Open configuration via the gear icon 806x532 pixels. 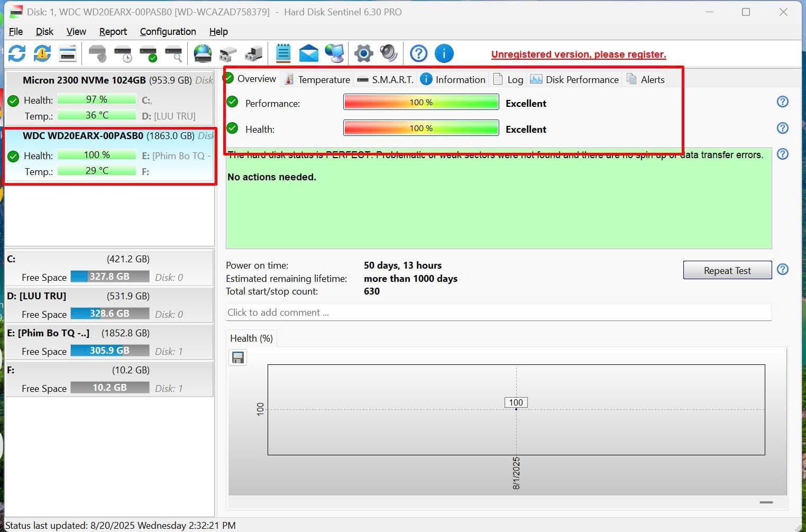(363, 53)
